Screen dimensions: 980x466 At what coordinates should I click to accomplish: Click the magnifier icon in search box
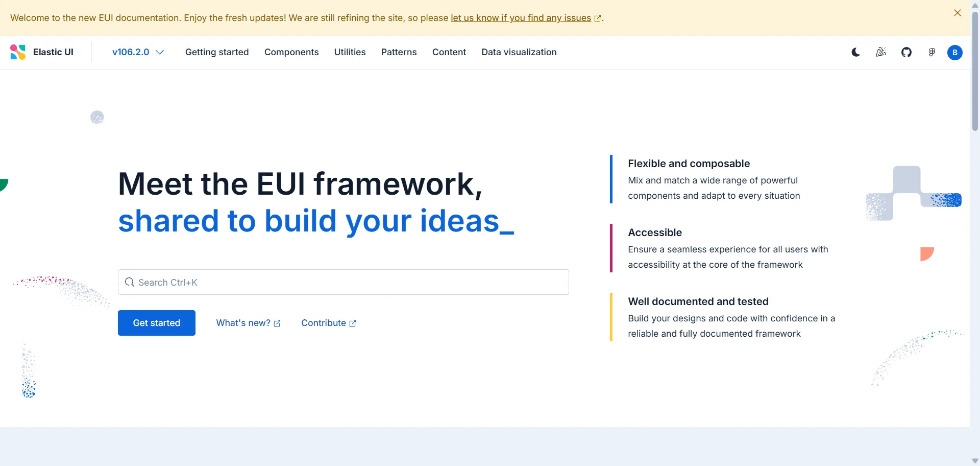(130, 282)
